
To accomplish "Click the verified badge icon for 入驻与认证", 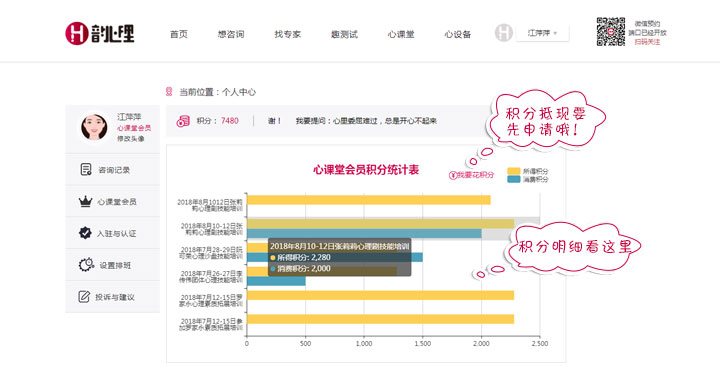I will 85,233.
